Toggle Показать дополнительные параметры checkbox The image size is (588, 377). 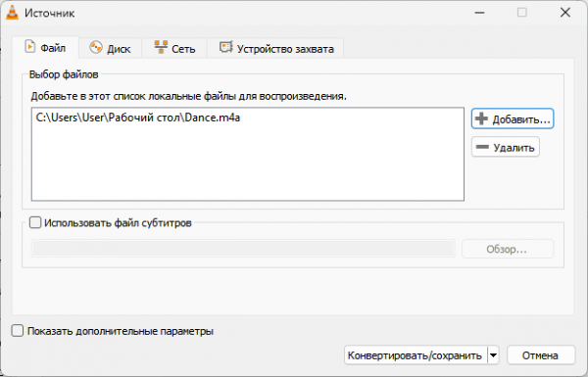pos(18,331)
